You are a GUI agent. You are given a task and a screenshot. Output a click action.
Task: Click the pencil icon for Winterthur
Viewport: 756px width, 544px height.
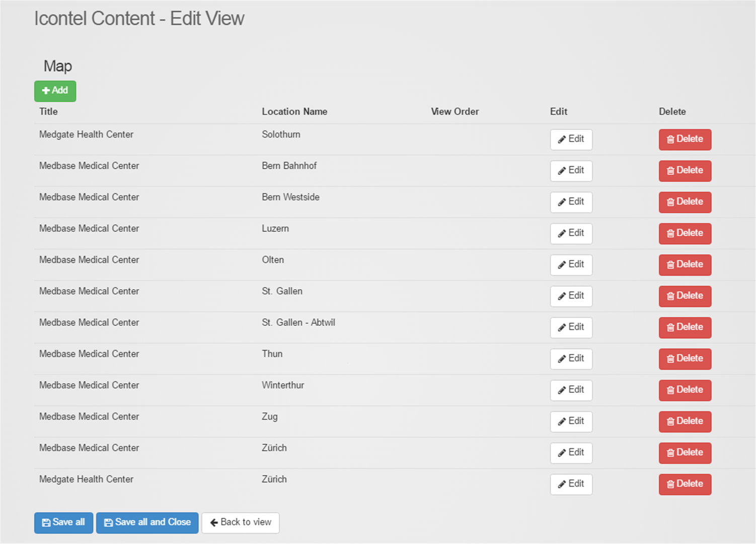click(562, 390)
